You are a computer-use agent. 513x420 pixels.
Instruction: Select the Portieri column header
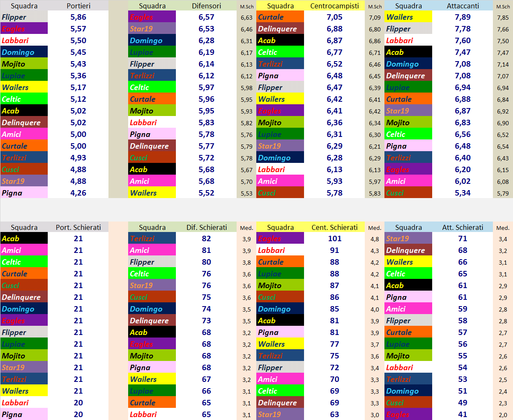point(78,6)
